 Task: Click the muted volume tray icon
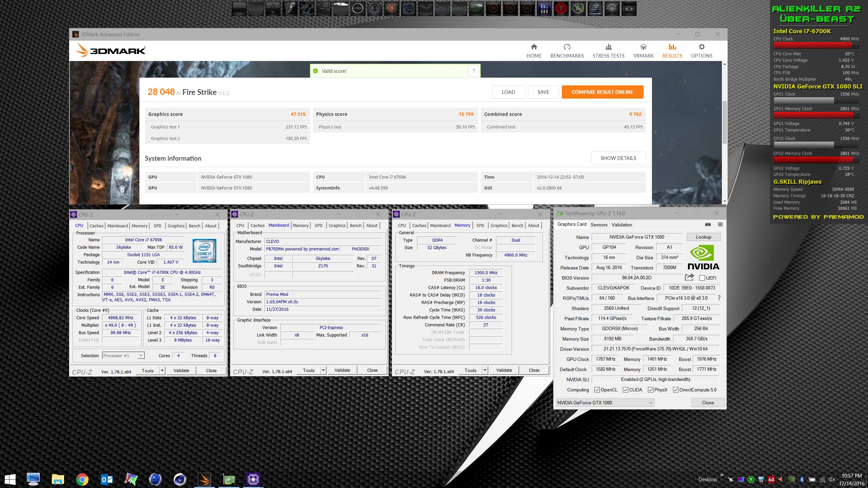[832, 480]
